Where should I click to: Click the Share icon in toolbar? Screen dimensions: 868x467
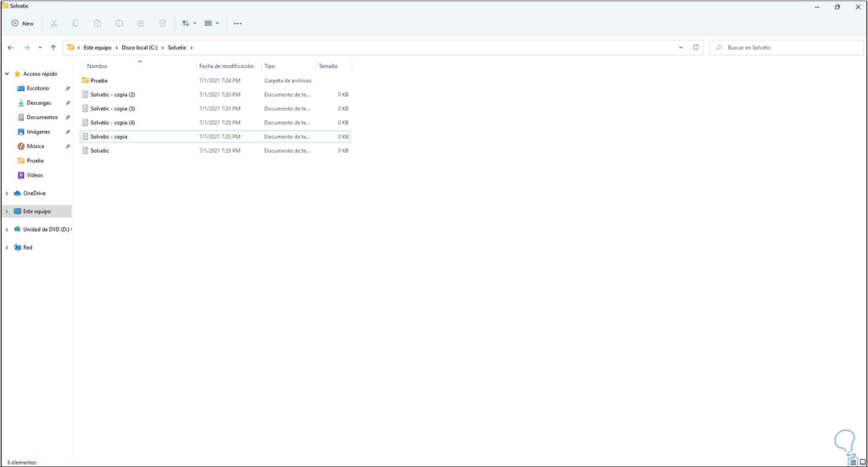tap(141, 23)
